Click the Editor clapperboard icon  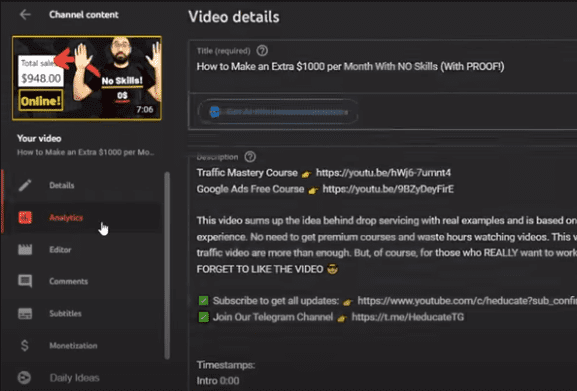tap(25, 249)
